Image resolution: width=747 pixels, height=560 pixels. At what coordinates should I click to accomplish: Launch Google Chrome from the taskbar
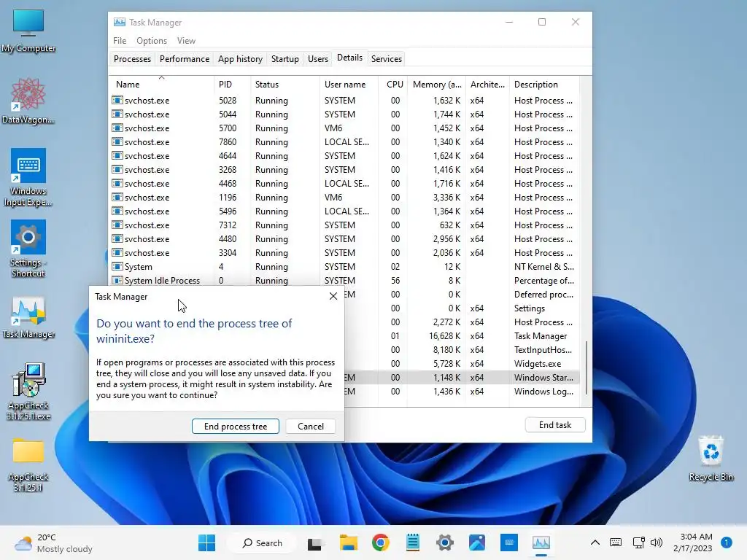[380, 542]
